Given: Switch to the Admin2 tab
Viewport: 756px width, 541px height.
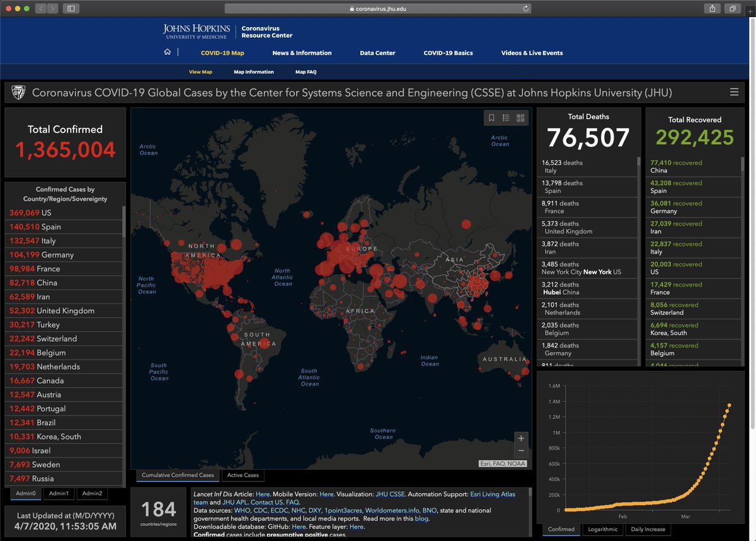Looking at the screenshot, I should click(x=92, y=493).
